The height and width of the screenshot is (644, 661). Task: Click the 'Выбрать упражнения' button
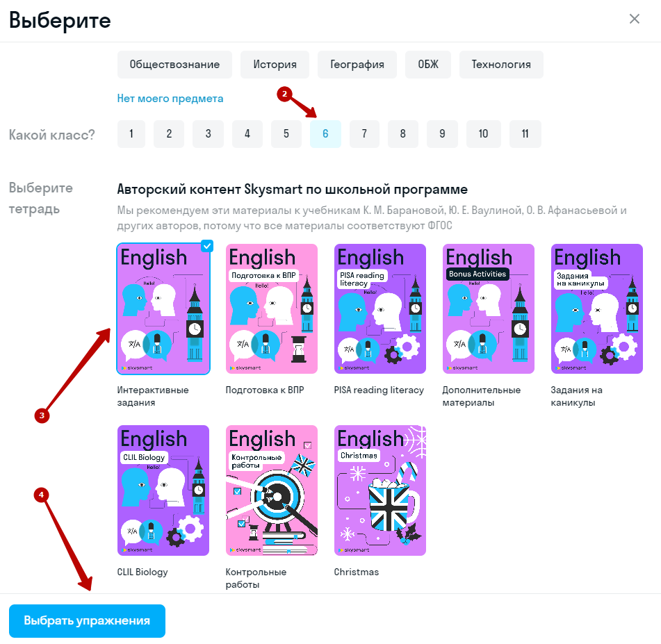click(x=87, y=620)
